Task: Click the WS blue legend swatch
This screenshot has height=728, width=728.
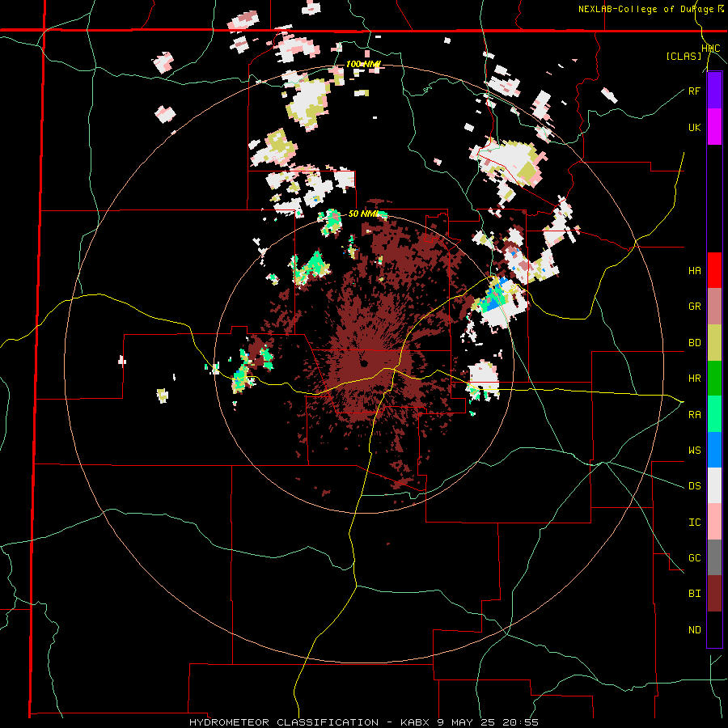Action: 714,450
